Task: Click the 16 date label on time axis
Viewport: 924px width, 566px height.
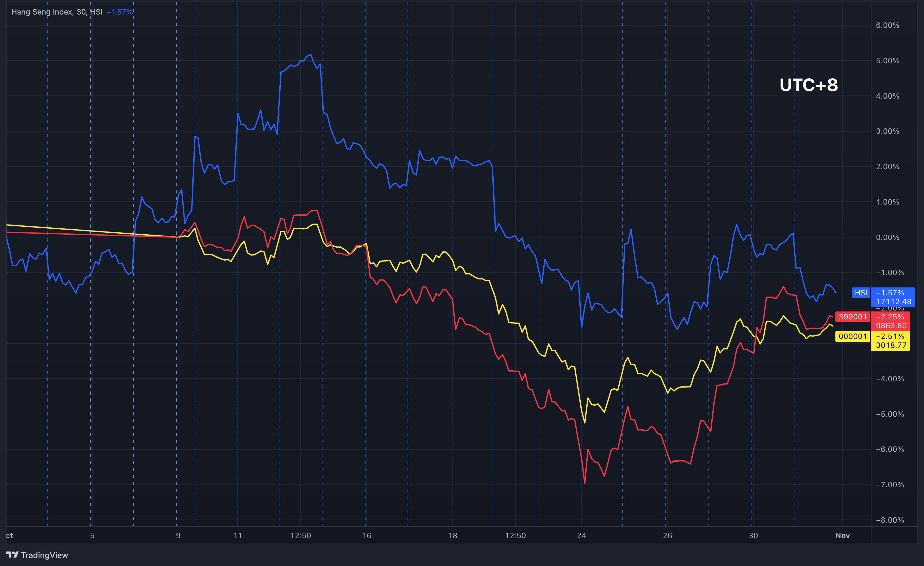Action: 366,536
